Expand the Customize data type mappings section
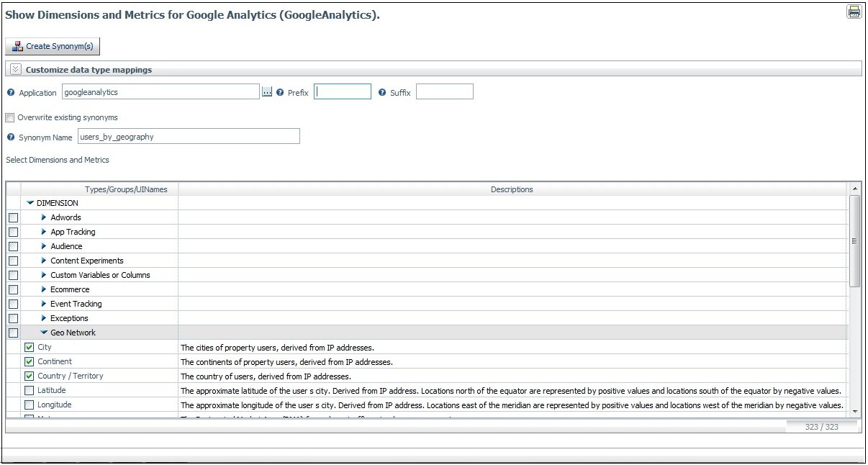Screen dimensions: 868x465 16,70
